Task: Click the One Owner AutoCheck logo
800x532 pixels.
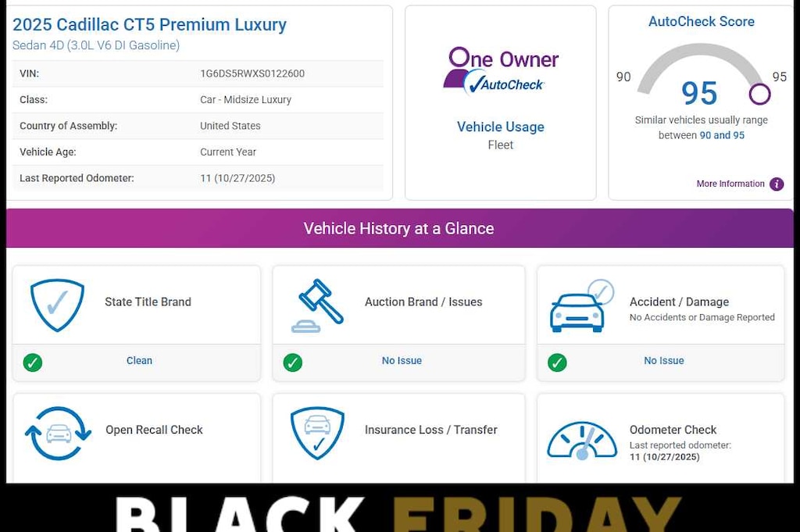Action: (501, 71)
